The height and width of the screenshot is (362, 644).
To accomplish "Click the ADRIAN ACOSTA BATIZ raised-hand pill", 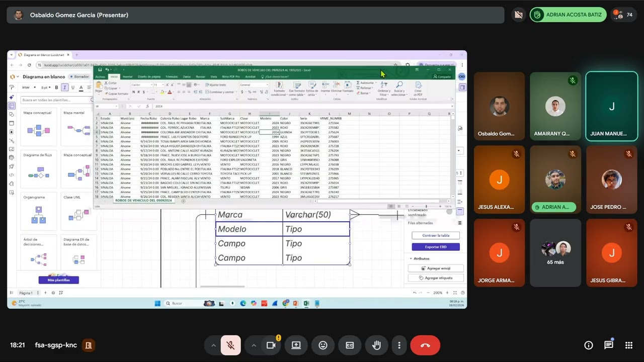I will (568, 15).
